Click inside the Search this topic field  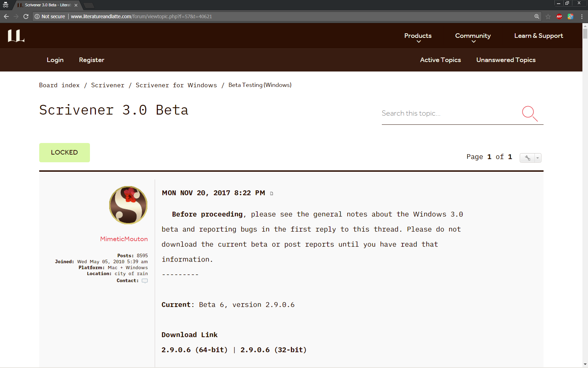437,113
